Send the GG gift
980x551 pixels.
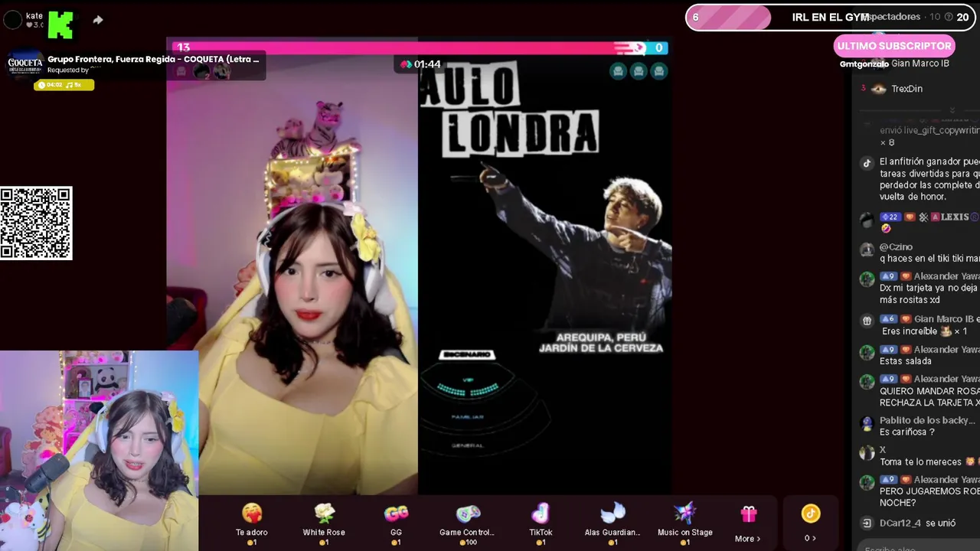(x=396, y=523)
